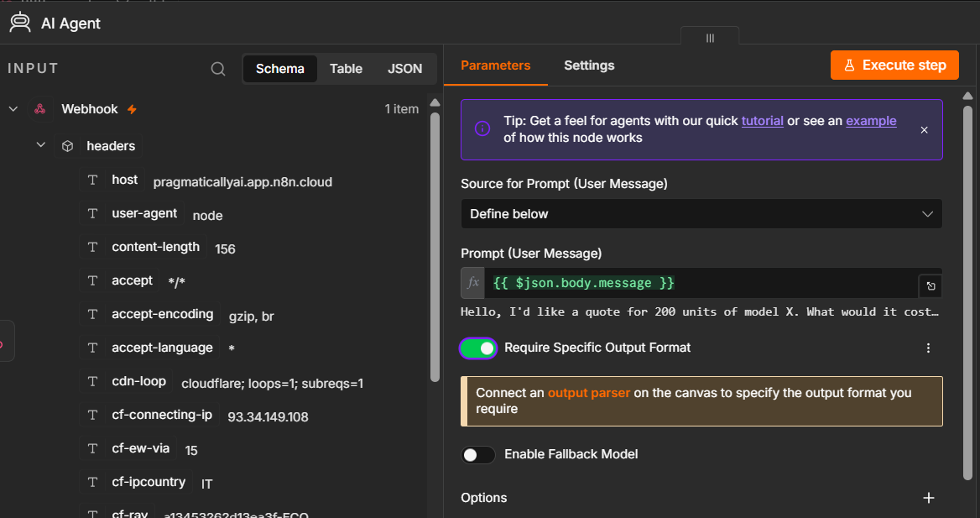This screenshot has width=980, height=518.
Task: Select the user-agent field pill
Action: [132, 213]
